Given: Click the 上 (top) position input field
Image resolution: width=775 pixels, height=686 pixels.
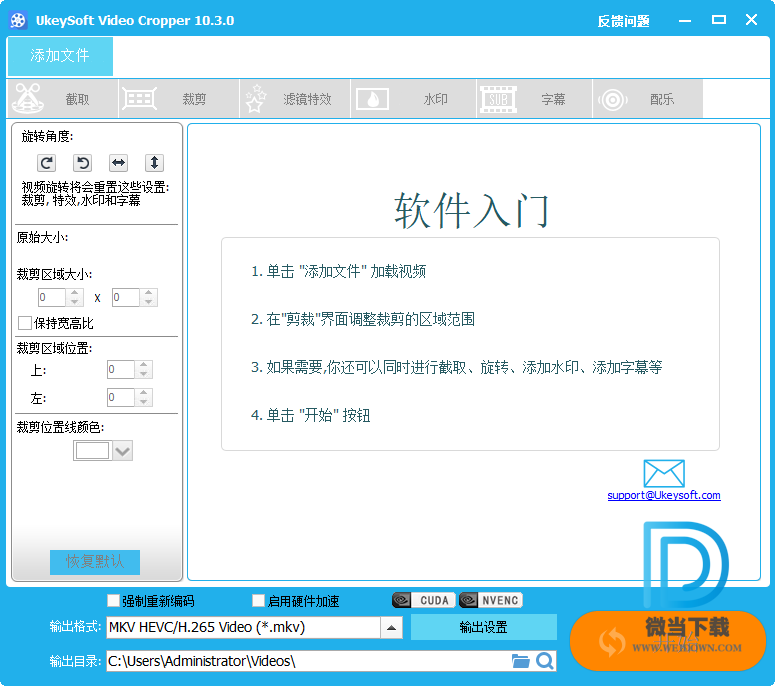Looking at the screenshot, I should coord(121,369).
